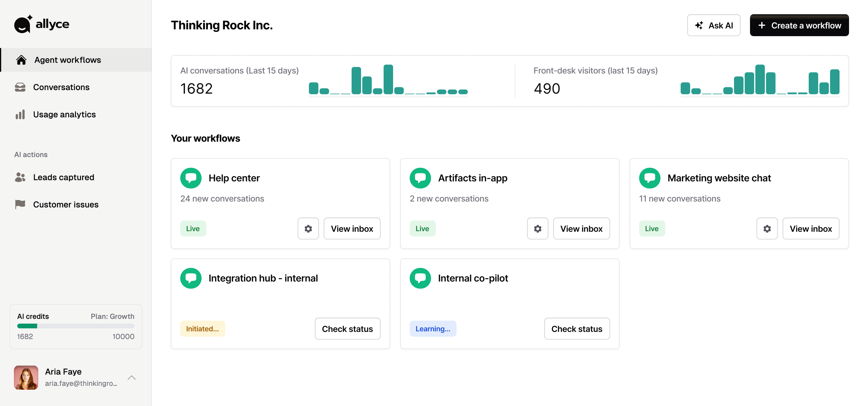868x406 pixels.
Task: Click '24 new conversations' text
Action: coord(222,199)
